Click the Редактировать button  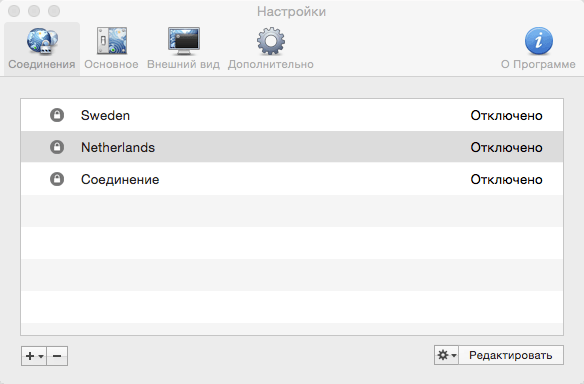point(511,355)
